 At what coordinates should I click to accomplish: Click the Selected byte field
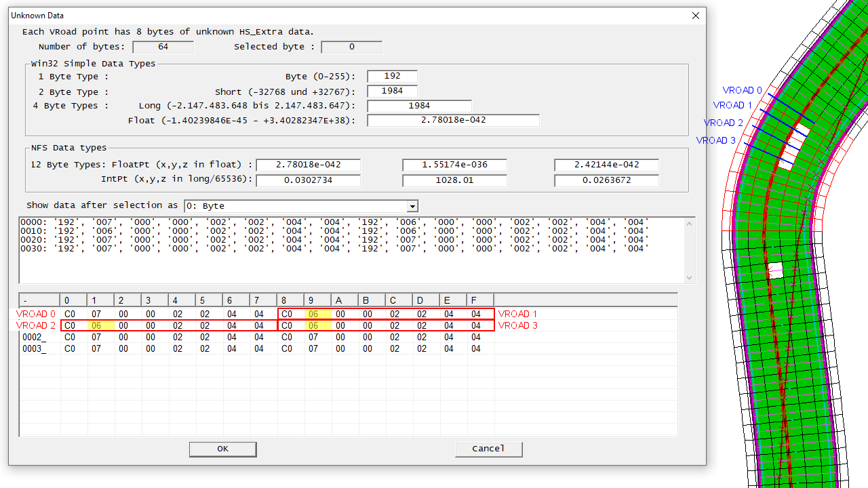[351, 47]
